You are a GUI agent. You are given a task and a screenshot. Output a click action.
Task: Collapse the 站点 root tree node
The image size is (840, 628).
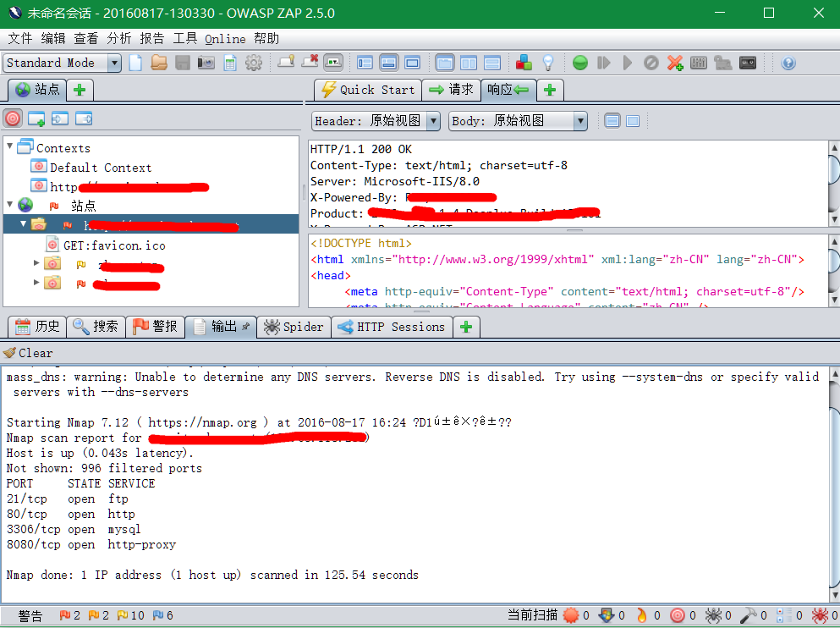coord(9,204)
